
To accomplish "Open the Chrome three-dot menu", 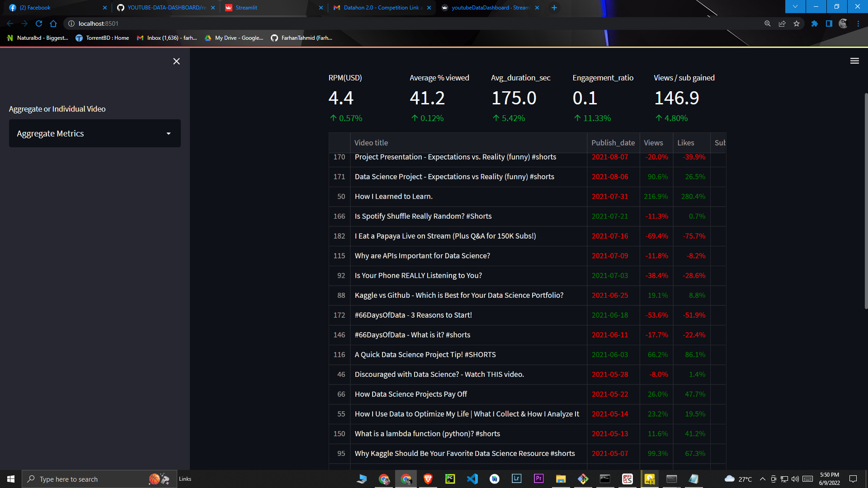I will [859, 23].
